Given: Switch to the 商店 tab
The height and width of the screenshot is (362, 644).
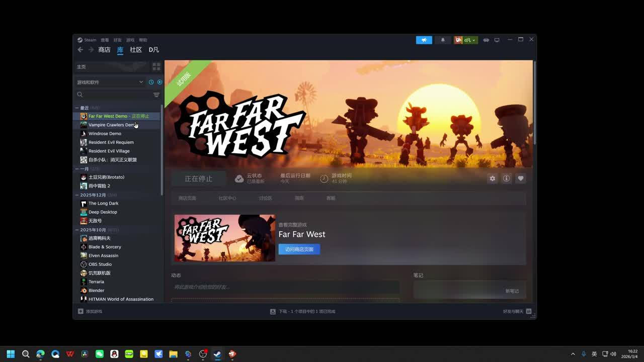Looking at the screenshot, I should tap(104, 50).
